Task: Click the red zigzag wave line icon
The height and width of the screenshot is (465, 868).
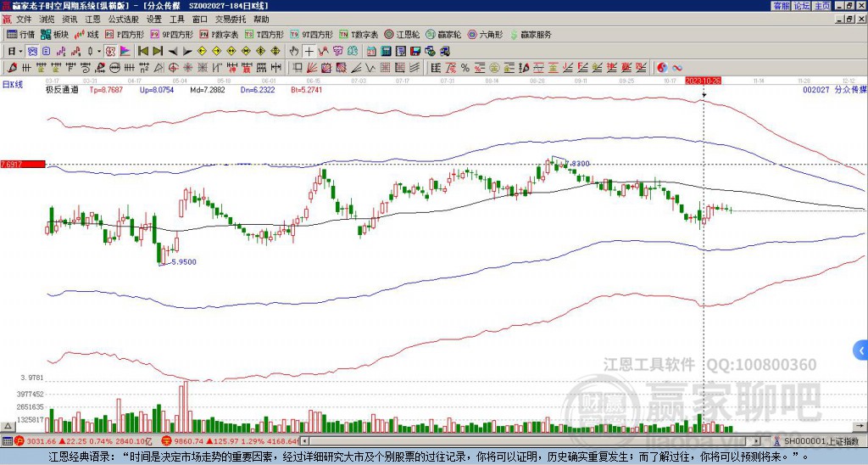Action: coord(323,52)
